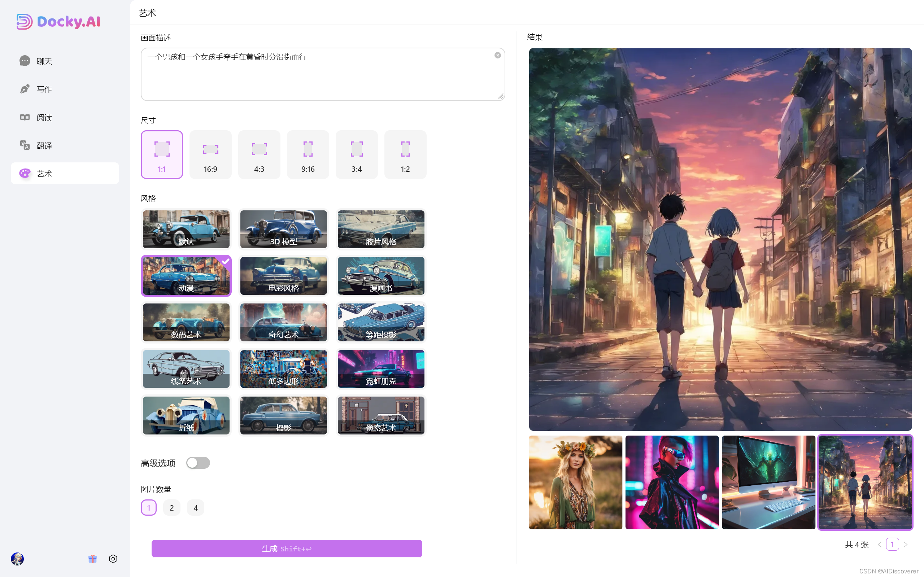Pick the 1:2 size icon
The height and width of the screenshot is (577, 924).
(405, 149)
